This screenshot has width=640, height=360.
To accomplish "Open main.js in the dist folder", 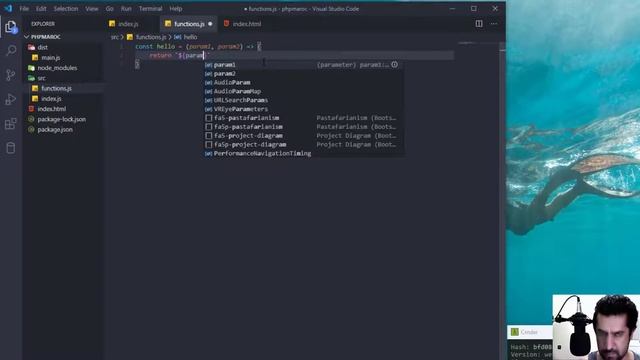I will point(51,58).
